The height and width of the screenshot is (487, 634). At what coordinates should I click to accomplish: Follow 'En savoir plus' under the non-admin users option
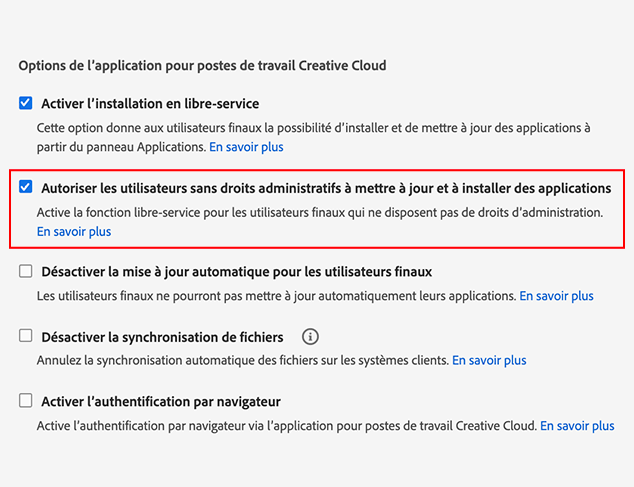[74, 231]
